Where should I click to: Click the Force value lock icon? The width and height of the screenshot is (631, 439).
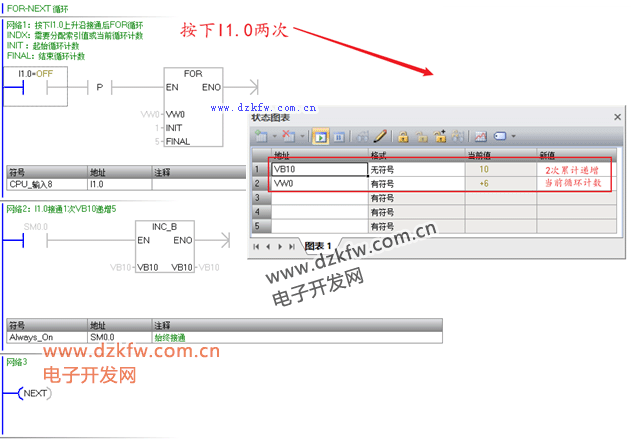404,135
